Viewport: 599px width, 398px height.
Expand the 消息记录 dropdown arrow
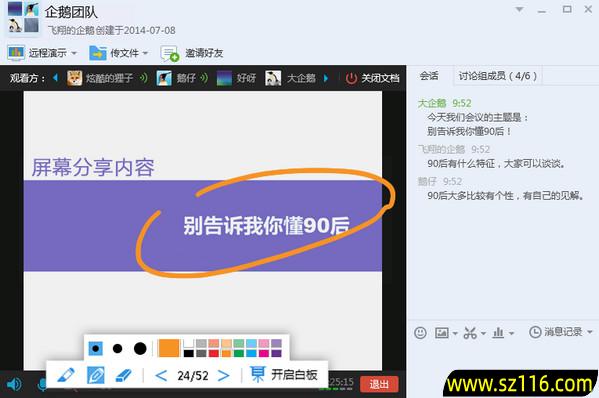click(x=589, y=332)
